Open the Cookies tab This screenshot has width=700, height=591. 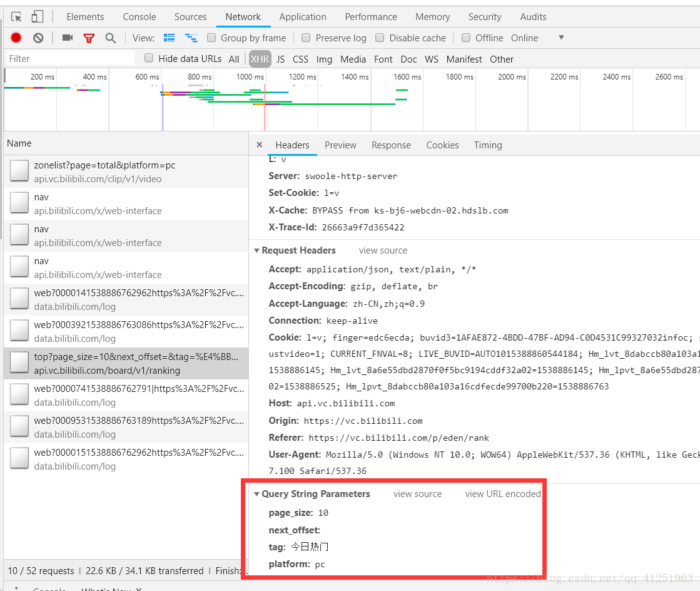(x=442, y=145)
